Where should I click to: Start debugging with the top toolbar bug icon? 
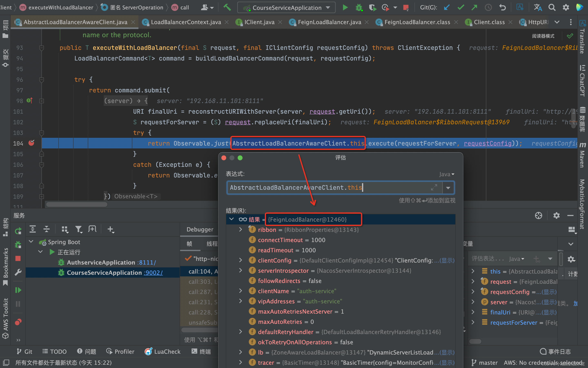(359, 8)
